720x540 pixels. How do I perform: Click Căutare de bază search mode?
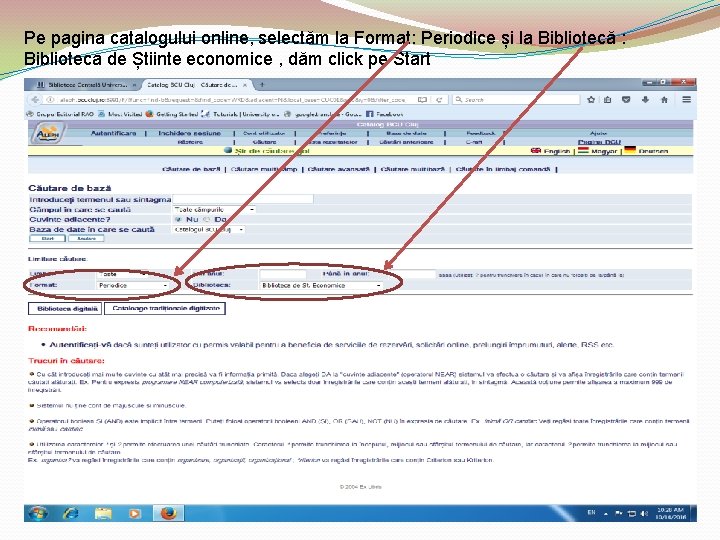click(x=191, y=169)
